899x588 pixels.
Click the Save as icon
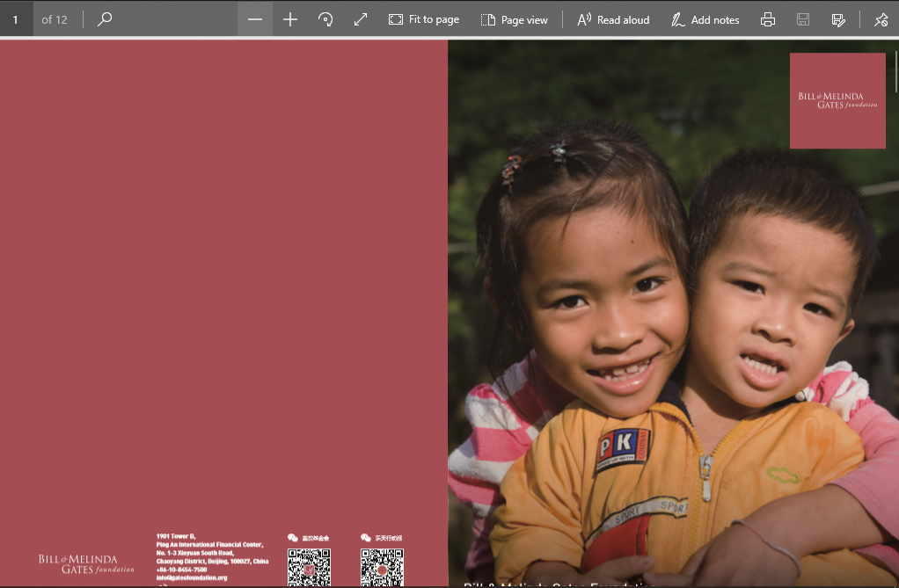[838, 19]
